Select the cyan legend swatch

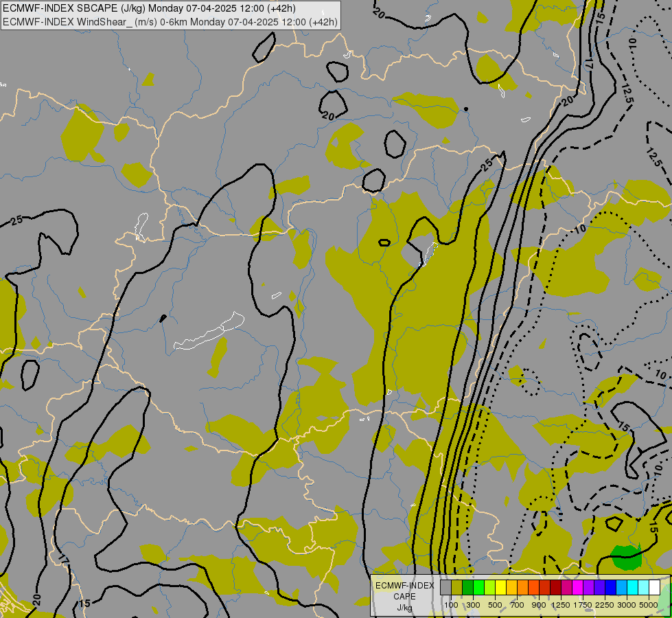tap(633, 587)
